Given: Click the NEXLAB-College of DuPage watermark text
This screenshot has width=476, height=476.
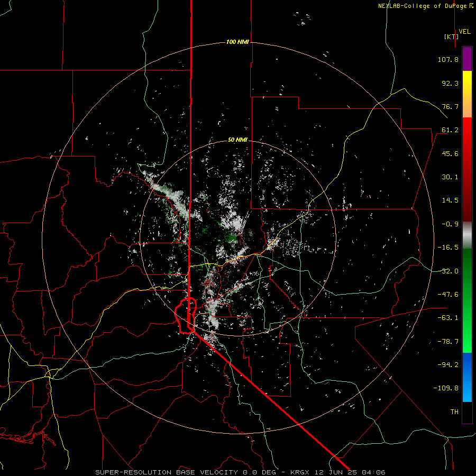Looking at the screenshot, I should (425, 6).
